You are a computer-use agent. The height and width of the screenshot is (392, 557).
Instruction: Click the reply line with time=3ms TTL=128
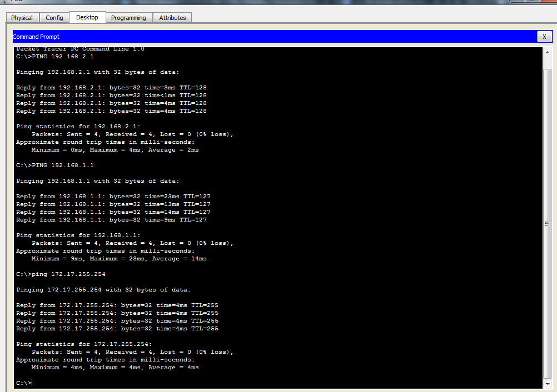click(111, 88)
